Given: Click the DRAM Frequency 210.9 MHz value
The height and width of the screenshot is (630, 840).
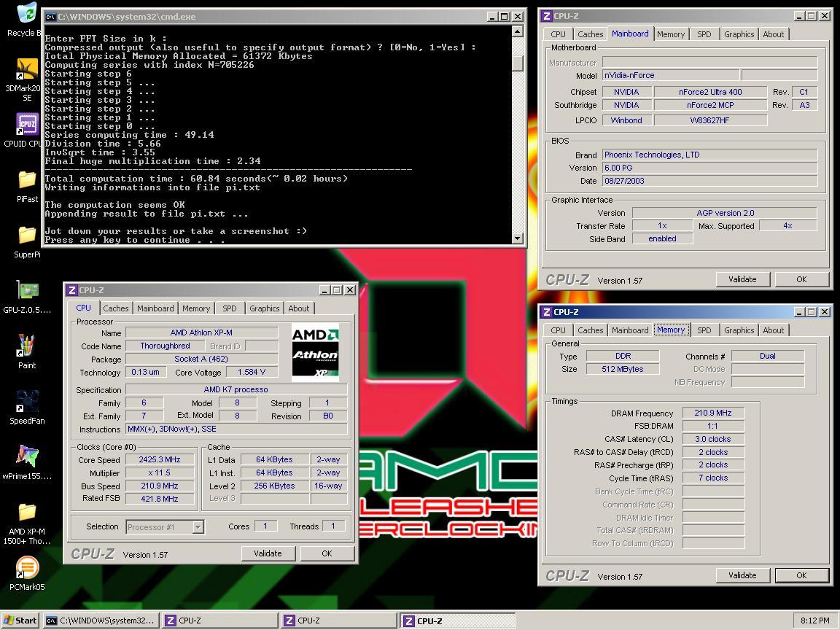Looking at the screenshot, I should (713, 413).
